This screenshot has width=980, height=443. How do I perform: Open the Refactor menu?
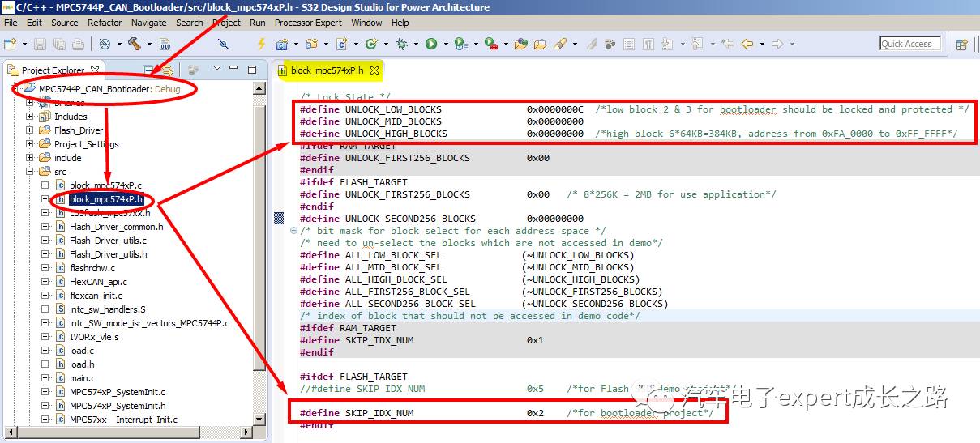[x=105, y=23]
